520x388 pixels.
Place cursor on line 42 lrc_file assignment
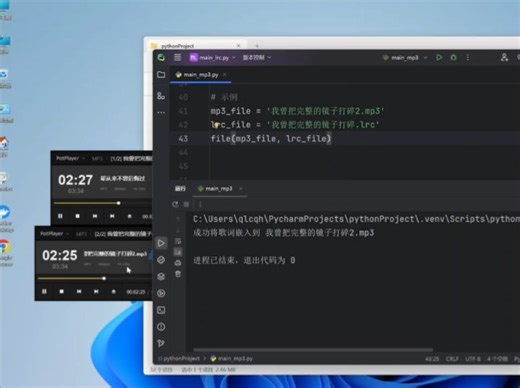(295, 125)
